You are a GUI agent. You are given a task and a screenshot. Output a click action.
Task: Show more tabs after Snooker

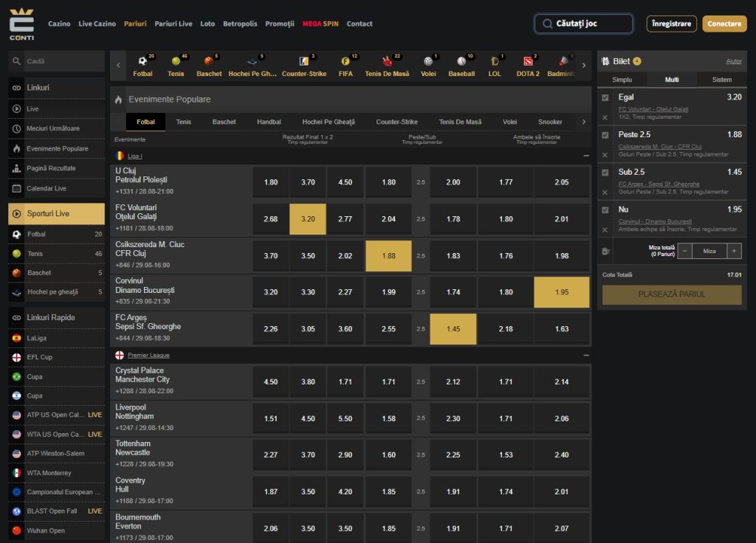tap(584, 122)
